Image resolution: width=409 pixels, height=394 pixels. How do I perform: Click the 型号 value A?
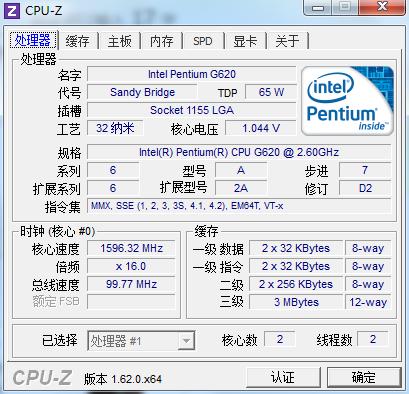tap(241, 170)
